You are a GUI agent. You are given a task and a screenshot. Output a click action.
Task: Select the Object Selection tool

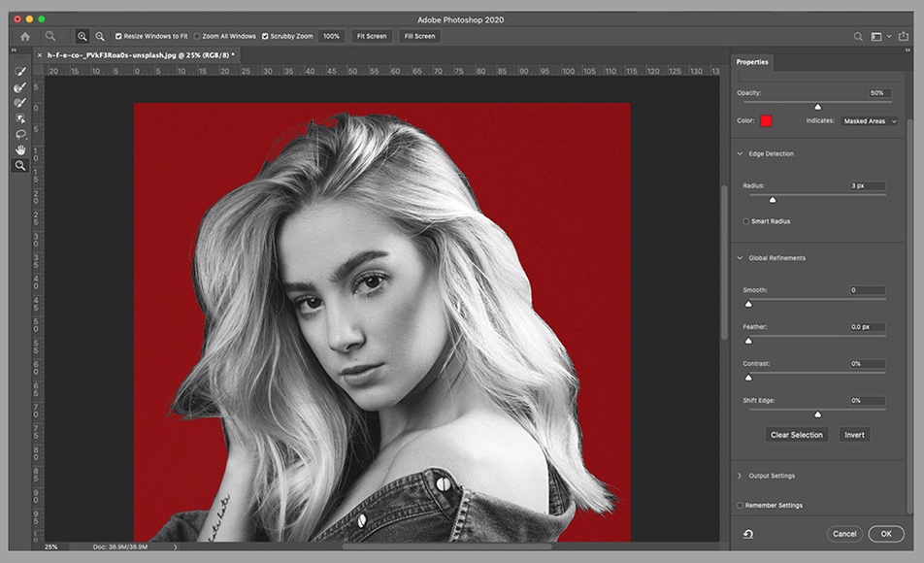point(20,118)
